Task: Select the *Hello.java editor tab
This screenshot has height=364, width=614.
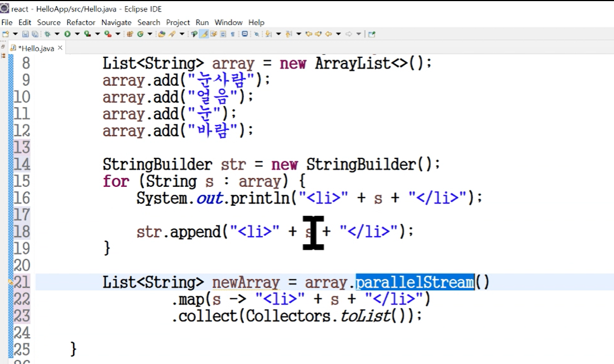Action: (x=36, y=48)
